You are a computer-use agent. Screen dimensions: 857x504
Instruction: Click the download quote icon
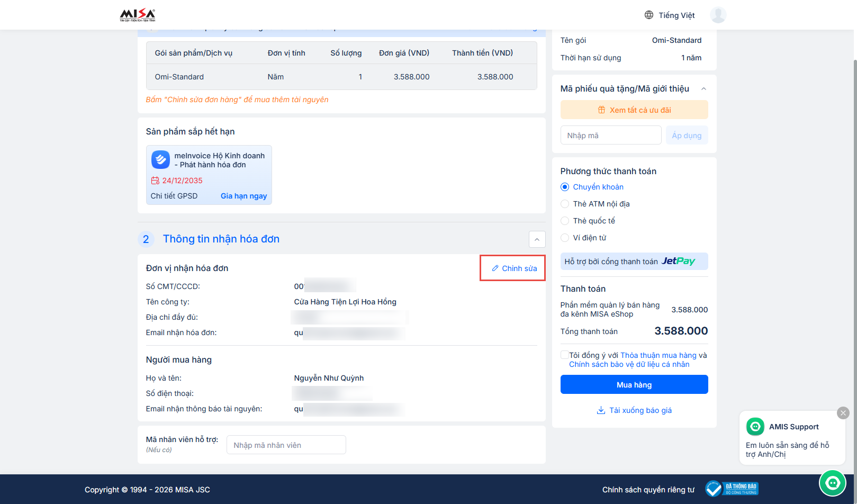coord(601,410)
